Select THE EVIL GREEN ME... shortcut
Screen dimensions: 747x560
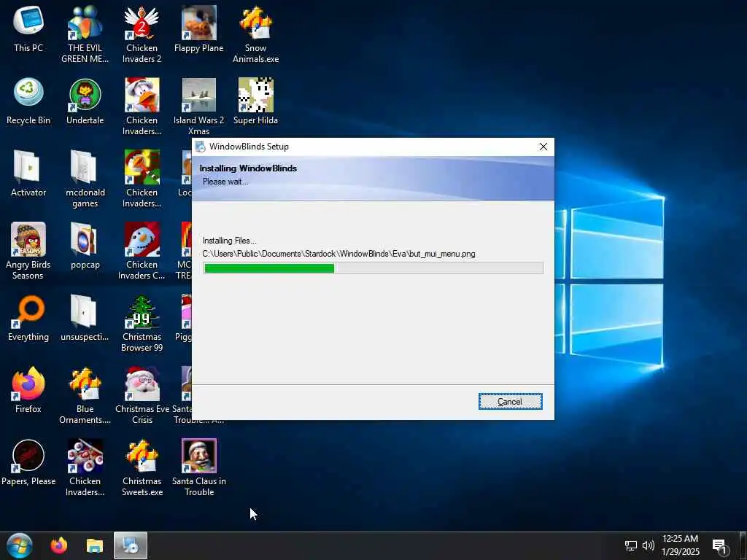point(85,34)
